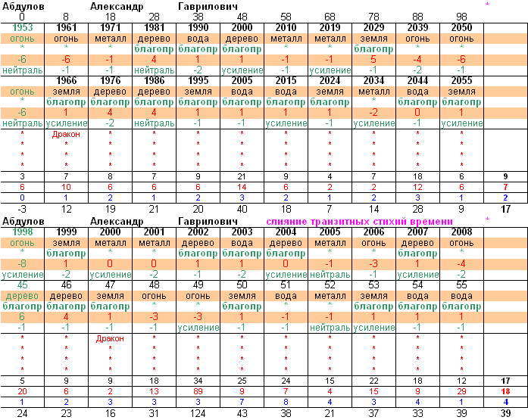Select the year 2050 cell
Screen dimensions: 528x420
click(x=461, y=27)
